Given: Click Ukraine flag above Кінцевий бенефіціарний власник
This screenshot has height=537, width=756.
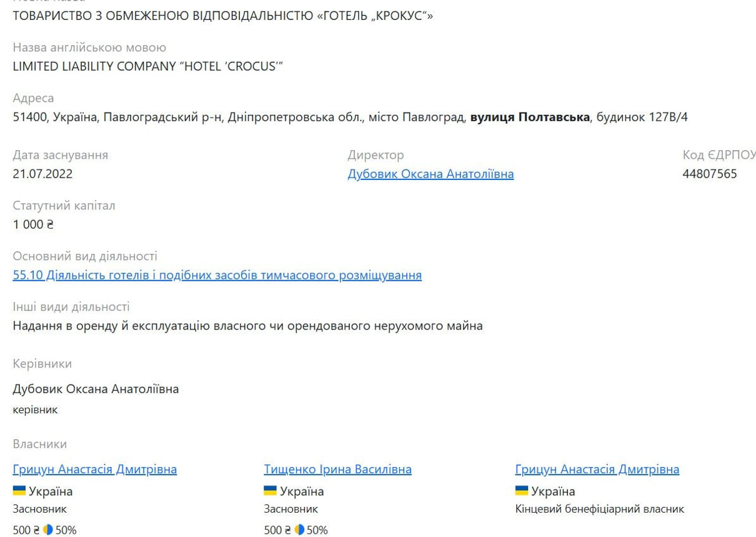Looking at the screenshot, I should [x=522, y=491].
